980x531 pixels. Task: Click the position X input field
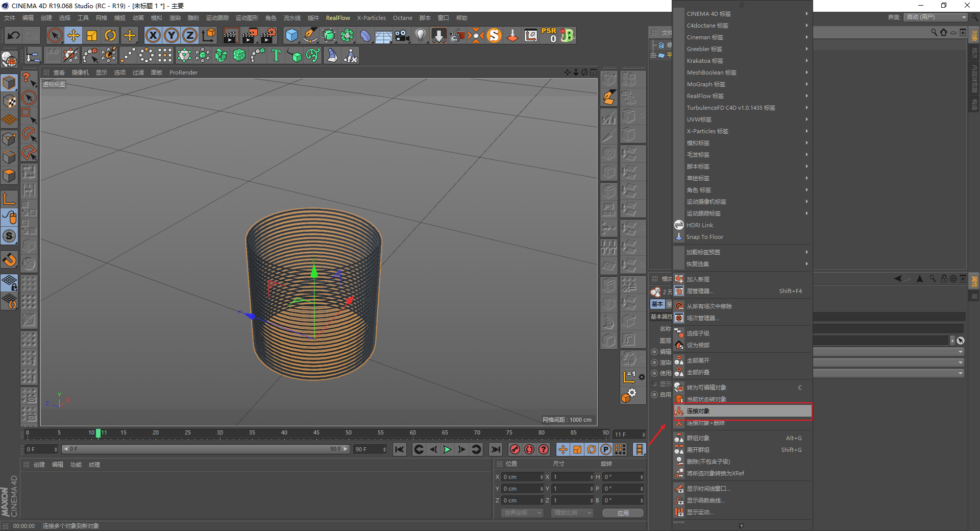523,477
